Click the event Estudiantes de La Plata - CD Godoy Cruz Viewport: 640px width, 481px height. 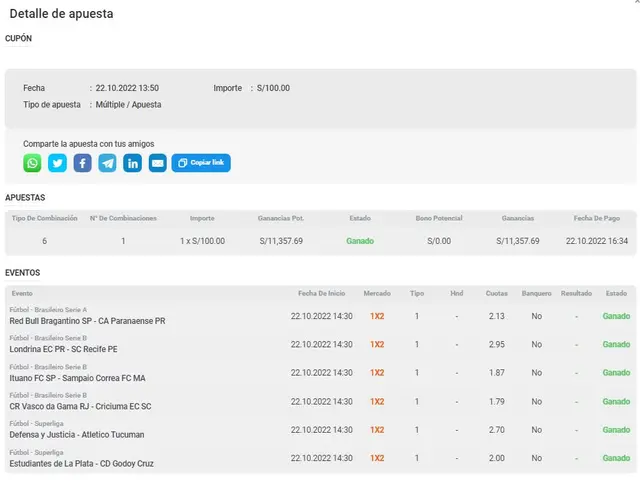tap(82, 463)
